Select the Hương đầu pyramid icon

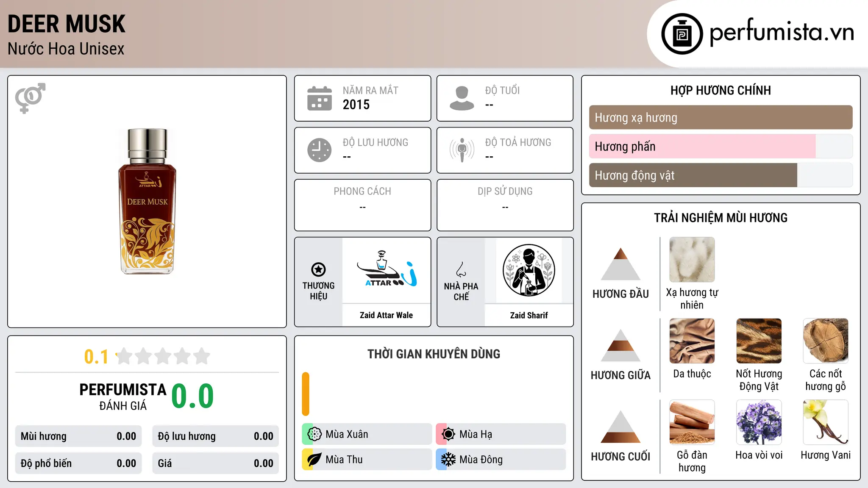(620, 264)
